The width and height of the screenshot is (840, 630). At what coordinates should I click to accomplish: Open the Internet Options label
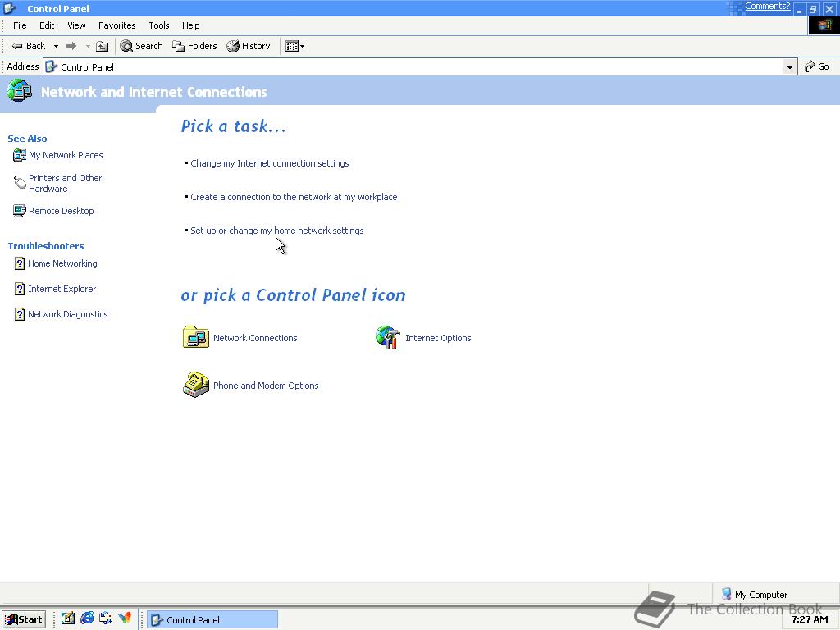click(x=438, y=338)
